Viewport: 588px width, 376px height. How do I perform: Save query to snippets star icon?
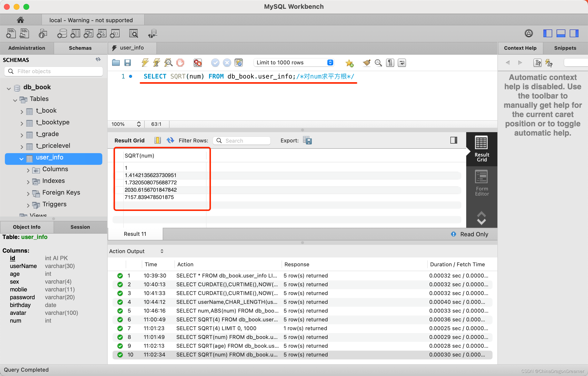tap(350, 63)
